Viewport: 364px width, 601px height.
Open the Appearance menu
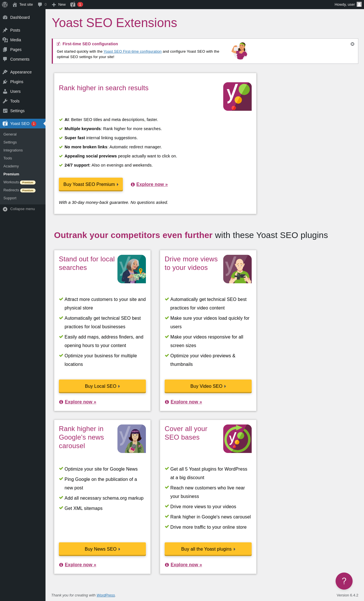click(x=23, y=72)
